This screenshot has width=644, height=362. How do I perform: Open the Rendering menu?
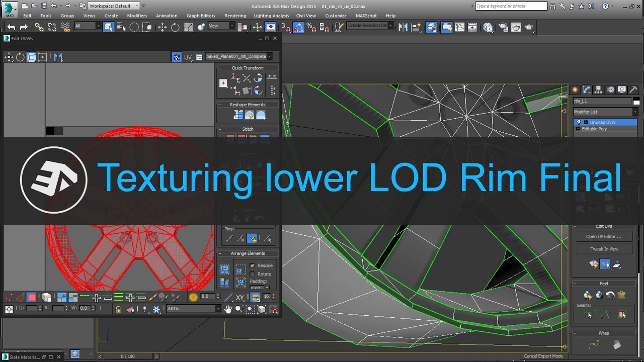(235, 16)
